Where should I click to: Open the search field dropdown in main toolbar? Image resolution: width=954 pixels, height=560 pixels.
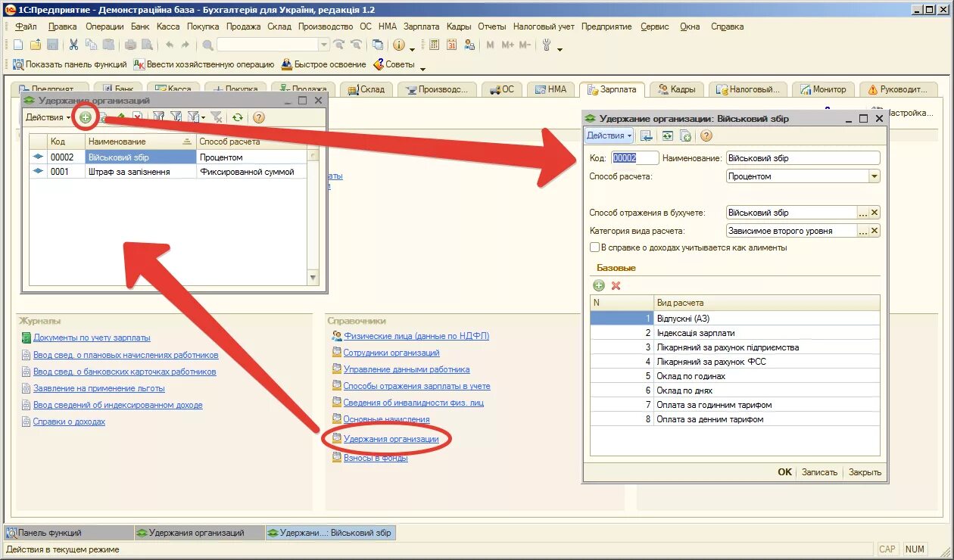(324, 45)
